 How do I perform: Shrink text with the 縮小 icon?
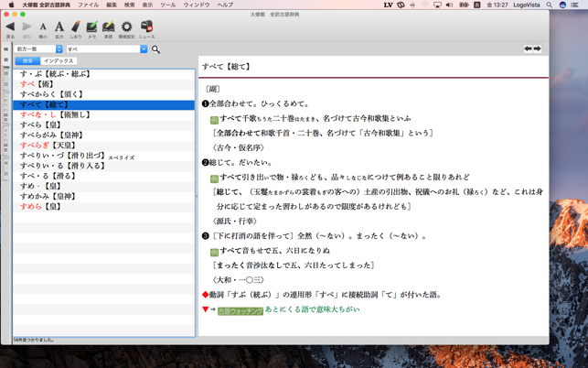pos(43,27)
